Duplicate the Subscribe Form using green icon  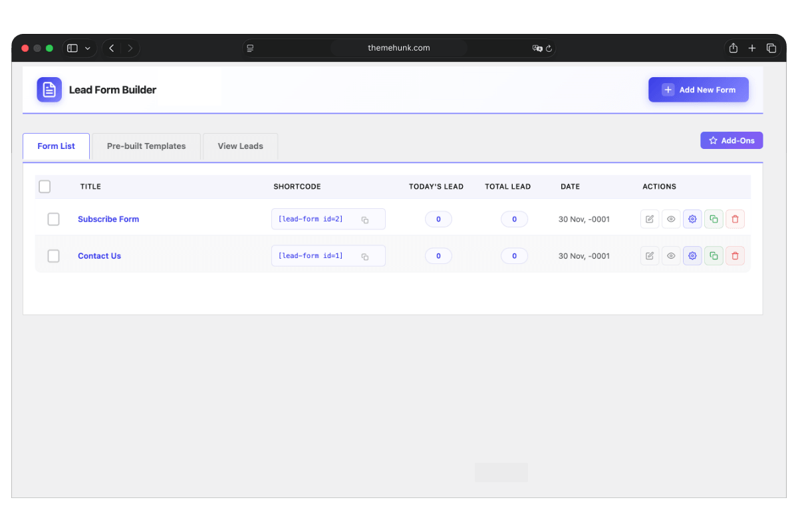[714, 219]
